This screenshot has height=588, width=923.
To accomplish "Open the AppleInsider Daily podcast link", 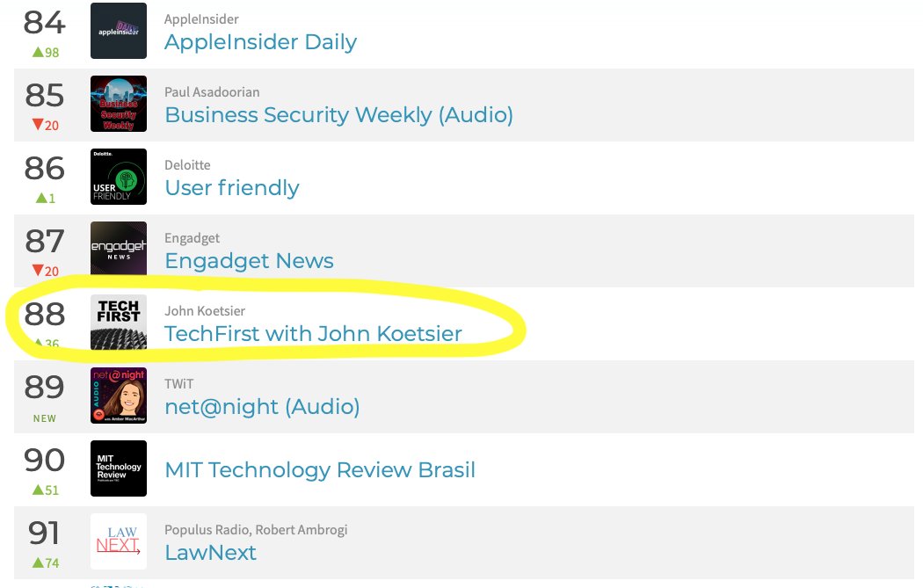I will pos(261,42).
